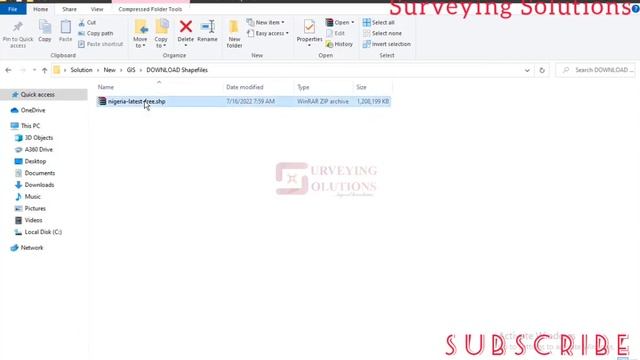Open the Copy to command
640x360 pixels.
tap(161, 33)
